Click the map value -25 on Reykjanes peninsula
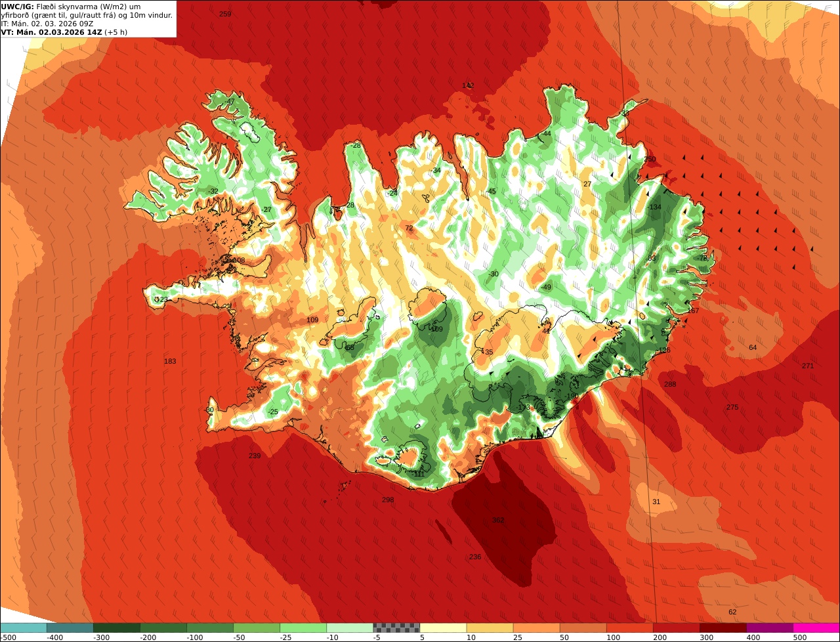The image size is (840, 642). [273, 412]
